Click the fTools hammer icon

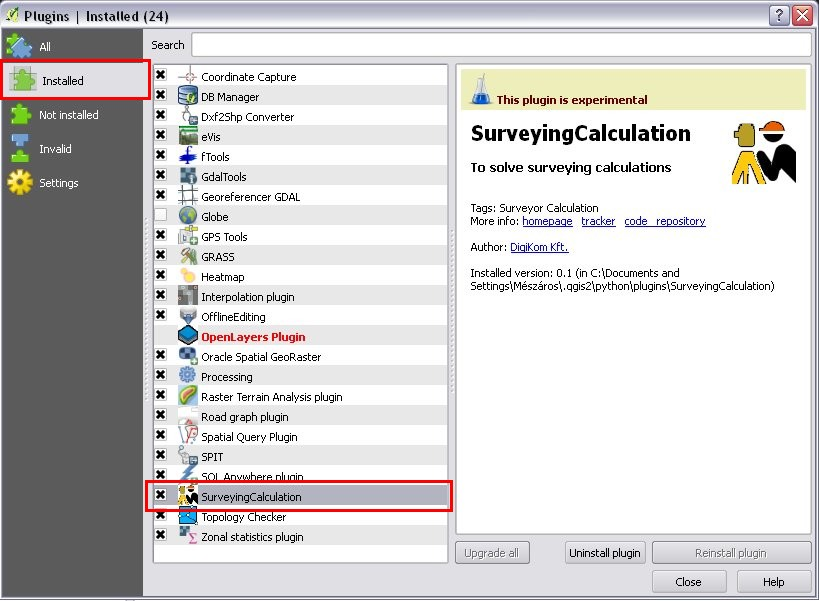185,155
